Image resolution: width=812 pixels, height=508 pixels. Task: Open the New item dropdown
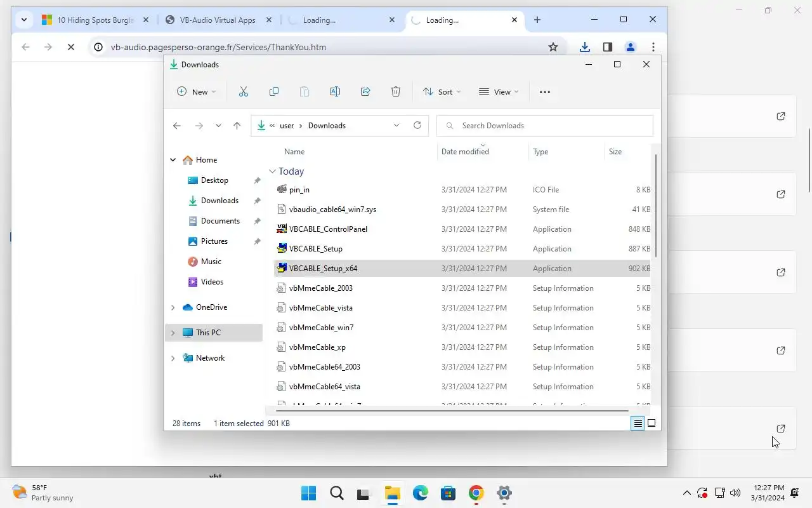tap(197, 91)
